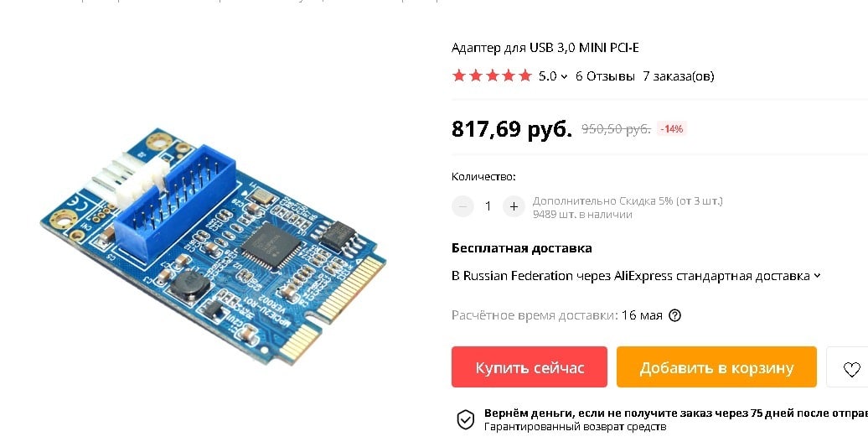Expand the 5.0 rating breakdown chevron
868x447 pixels.
pos(564,77)
